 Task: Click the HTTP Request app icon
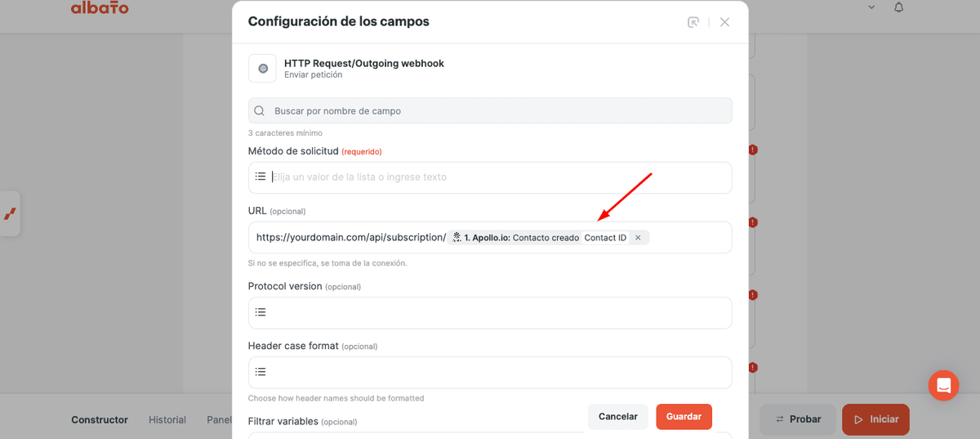click(262, 69)
